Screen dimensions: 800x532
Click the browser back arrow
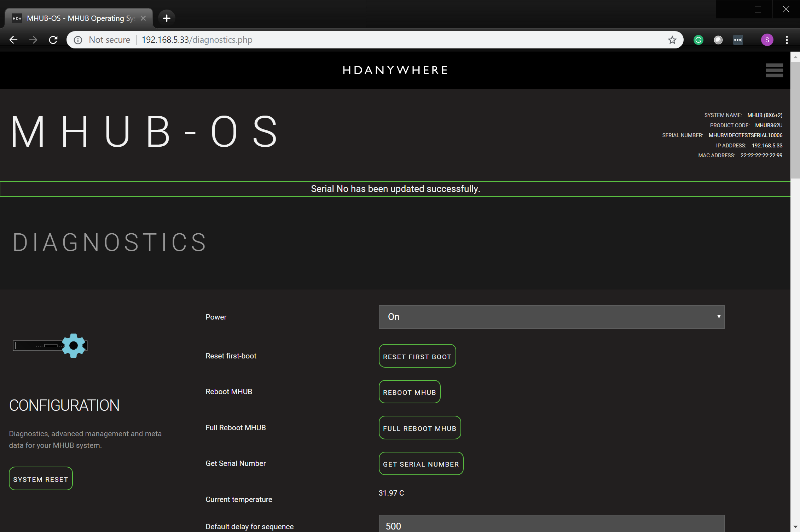(x=13, y=40)
